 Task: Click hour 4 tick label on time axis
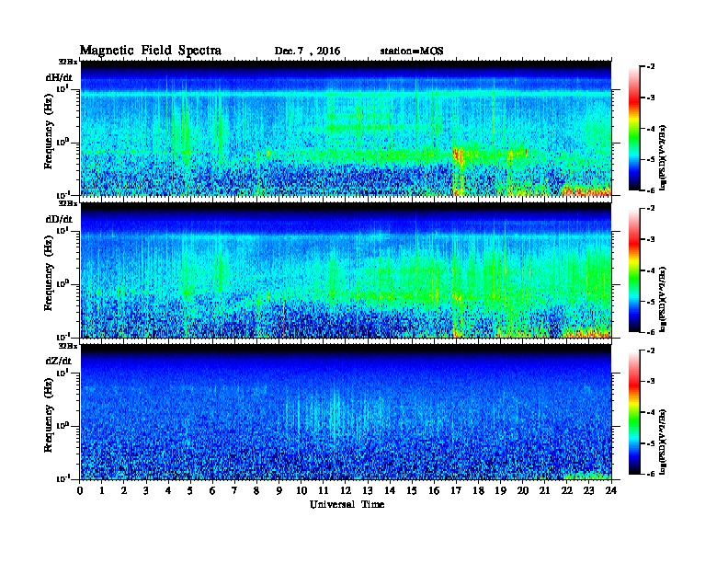[x=168, y=491]
